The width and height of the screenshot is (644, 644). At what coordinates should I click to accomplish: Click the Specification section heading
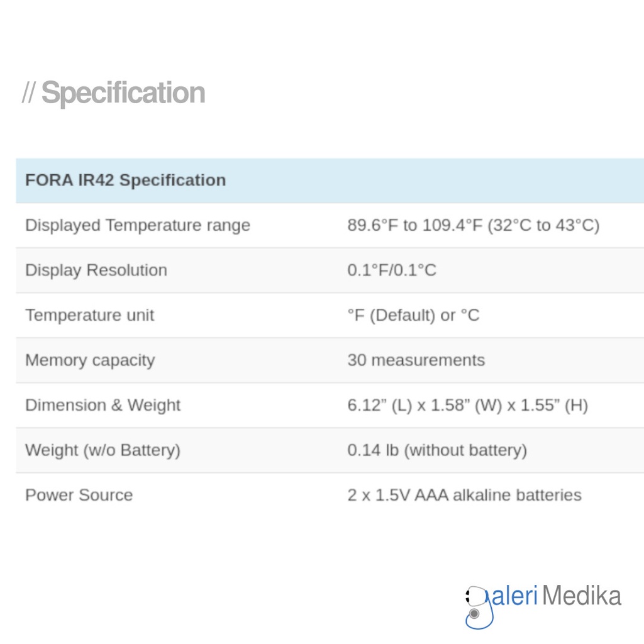tap(123, 93)
